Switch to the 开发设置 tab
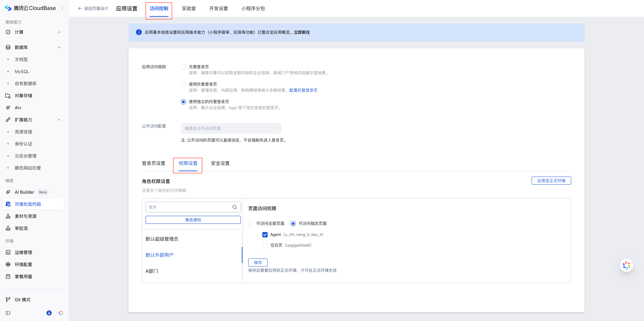The width and height of the screenshot is (644, 321). 219,9
